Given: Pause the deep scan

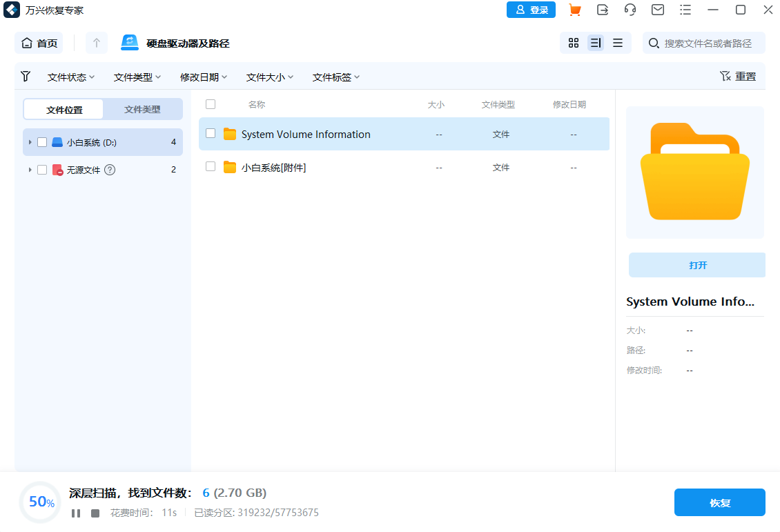Looking at the screenshot, I should 76,513.
